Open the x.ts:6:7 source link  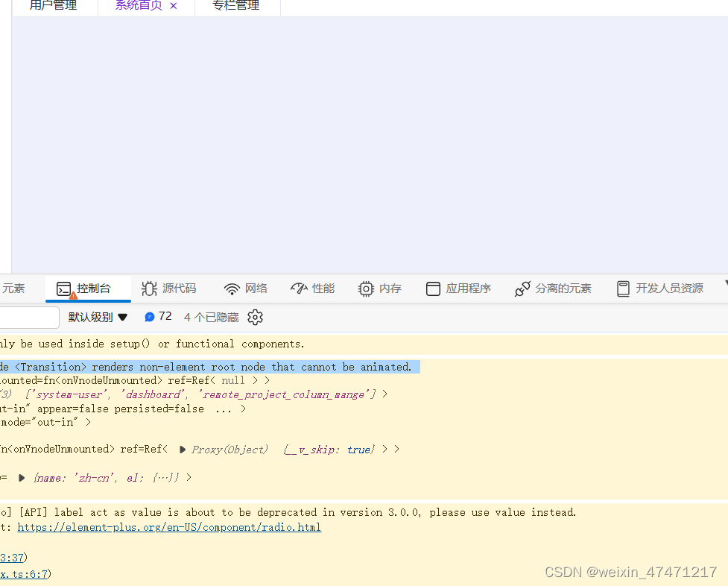click(21, 574)
